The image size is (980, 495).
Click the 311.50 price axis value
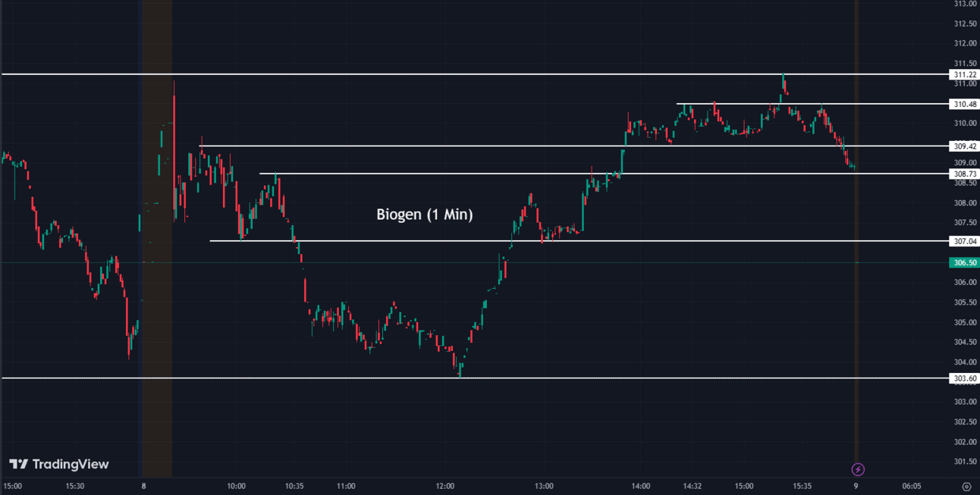point(964,63)
